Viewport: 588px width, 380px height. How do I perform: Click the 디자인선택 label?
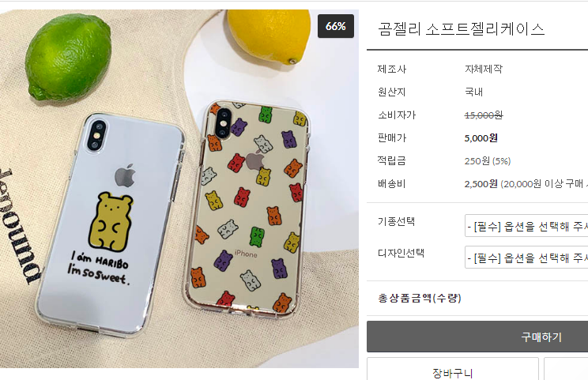coord(401,253)
